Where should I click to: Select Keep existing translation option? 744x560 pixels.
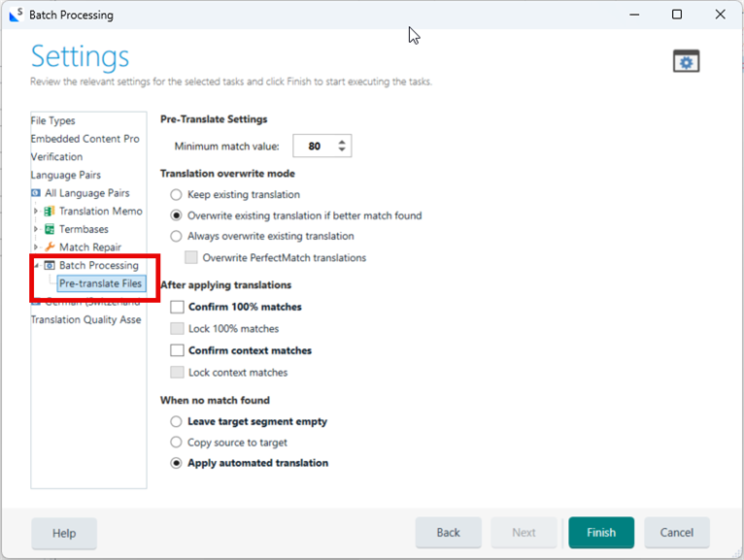coord(176,195)
